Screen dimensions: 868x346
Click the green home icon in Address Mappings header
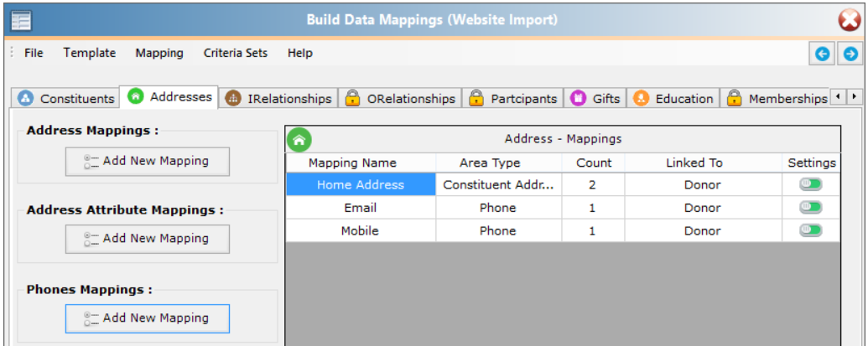coord(299,140)
